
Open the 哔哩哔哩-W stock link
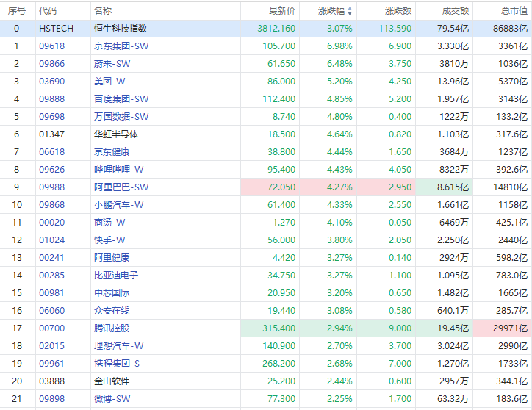(x=119, y=169)
